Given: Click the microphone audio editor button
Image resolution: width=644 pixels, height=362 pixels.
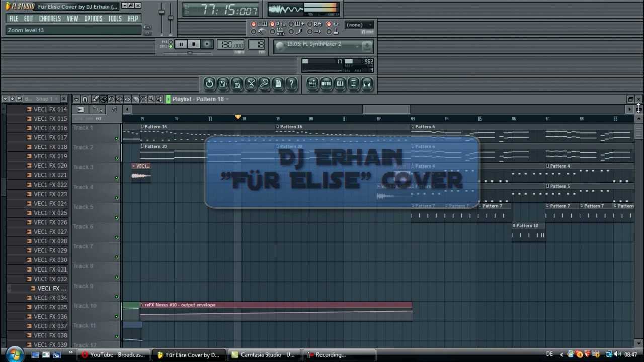Looking at the screenshot, I should (264, 84).
